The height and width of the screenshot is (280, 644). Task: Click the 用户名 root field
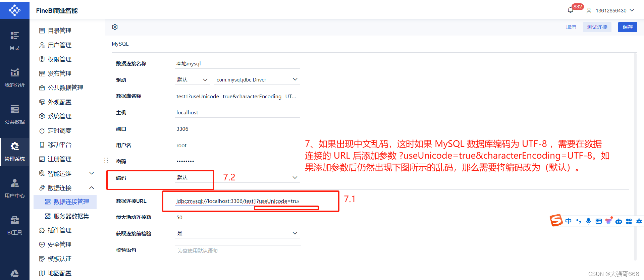click(x=237, y=146)
